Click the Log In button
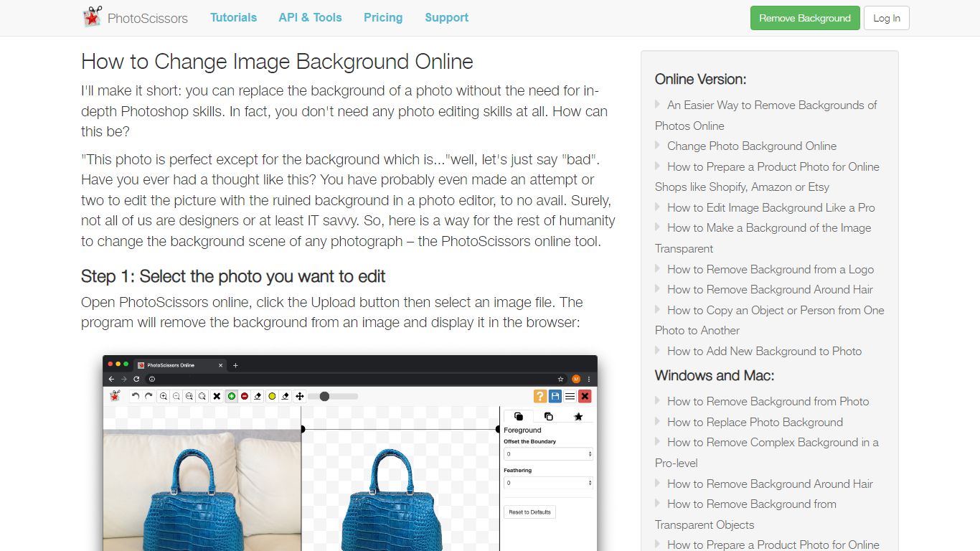This screenshot has width=980, height=551. coord(887,18)
